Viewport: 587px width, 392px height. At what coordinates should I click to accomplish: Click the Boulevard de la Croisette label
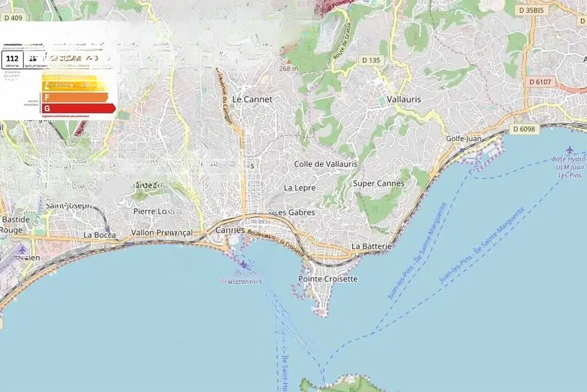click(276, 242)
